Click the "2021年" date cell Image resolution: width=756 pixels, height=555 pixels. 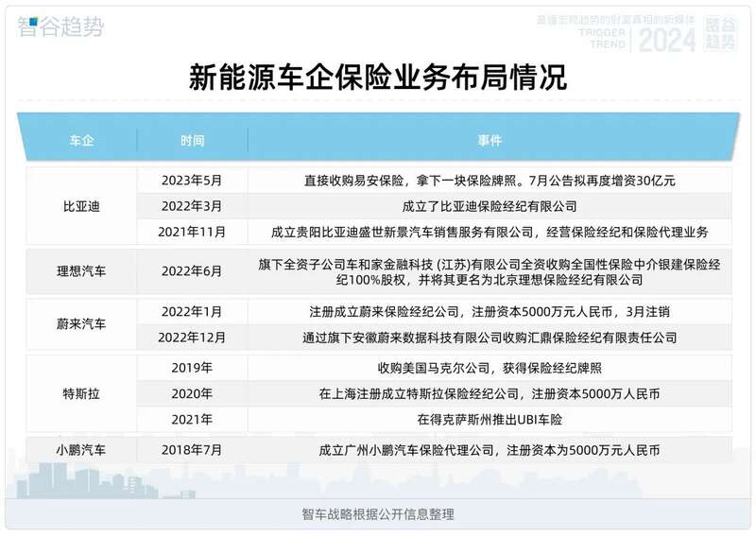(192, 420)
